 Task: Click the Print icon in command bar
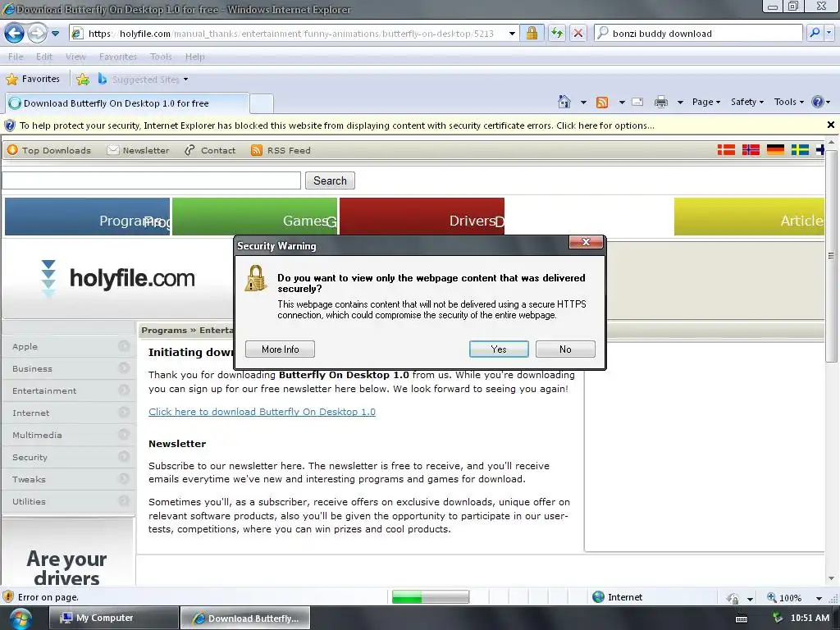tap(661, 102)
